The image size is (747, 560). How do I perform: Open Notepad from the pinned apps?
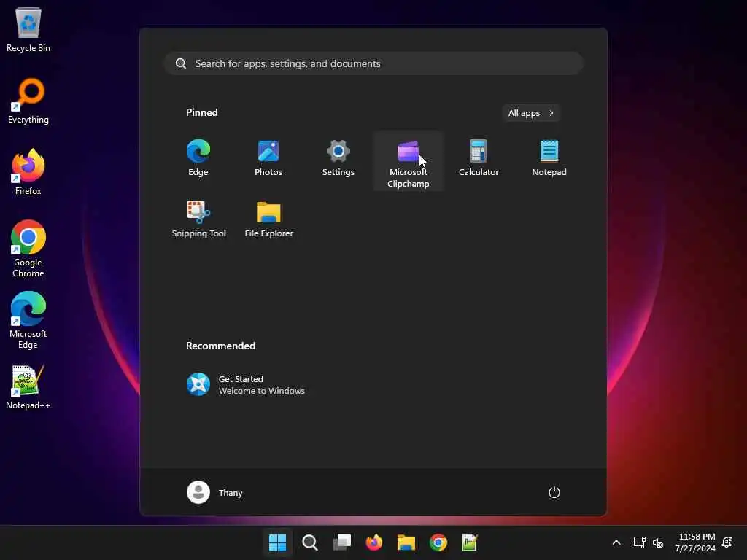(x=549, y=158)
